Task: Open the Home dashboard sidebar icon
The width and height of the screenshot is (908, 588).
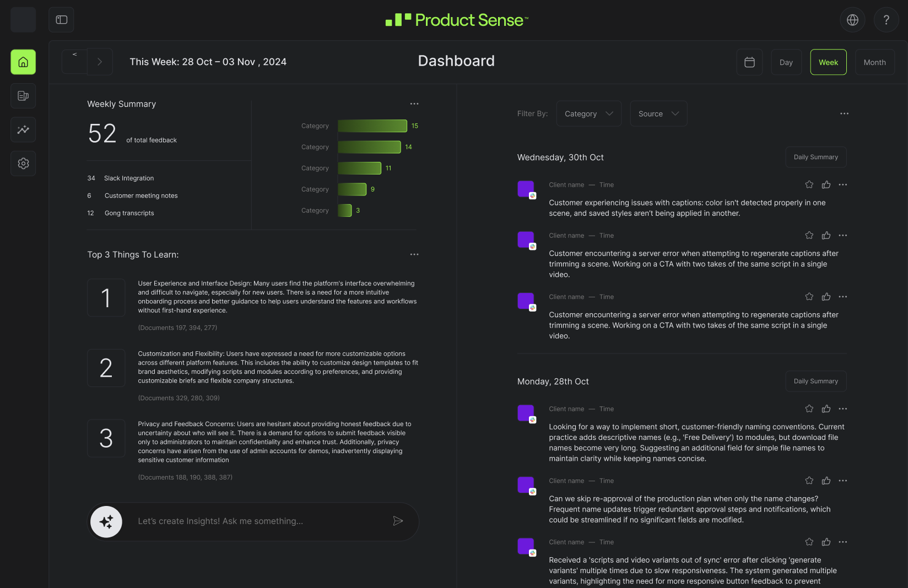Action: tap(23, 62)
